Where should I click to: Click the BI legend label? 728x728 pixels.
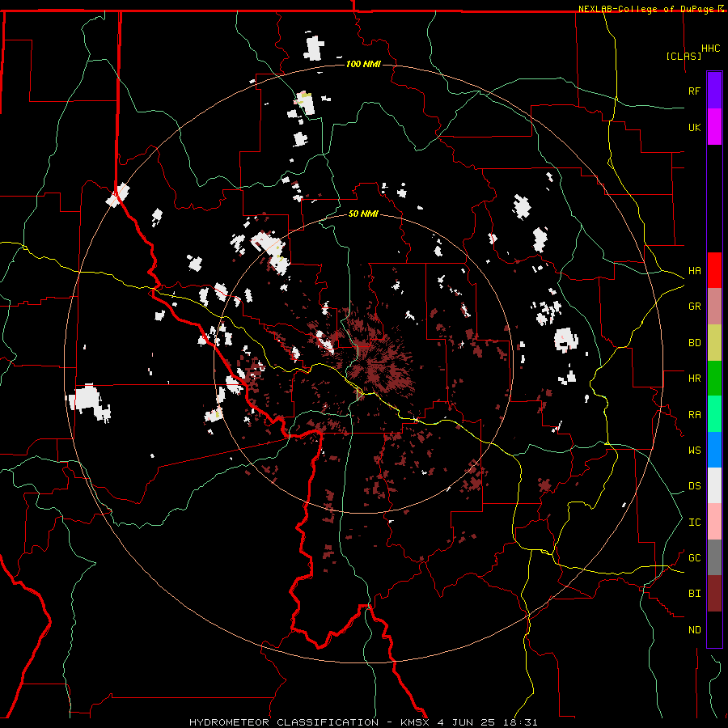point(694,594)
